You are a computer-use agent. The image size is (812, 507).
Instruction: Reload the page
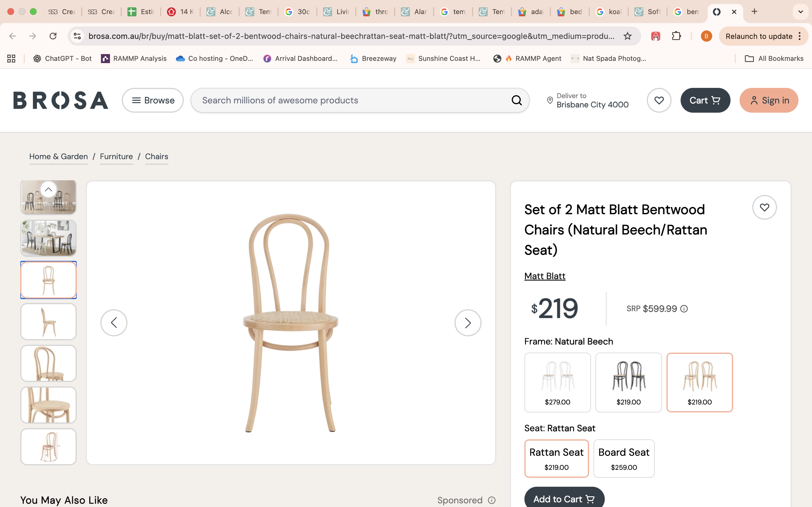(53, 36)
